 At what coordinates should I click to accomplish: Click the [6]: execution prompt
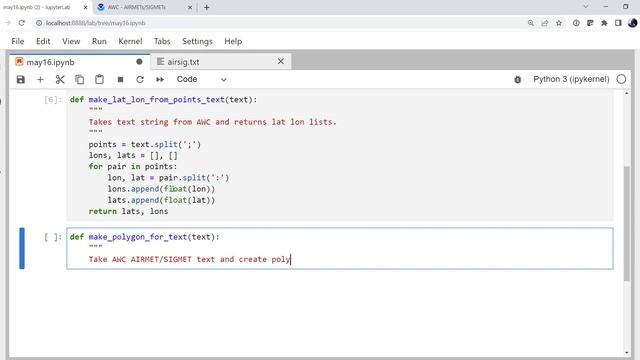pos(53,100)
